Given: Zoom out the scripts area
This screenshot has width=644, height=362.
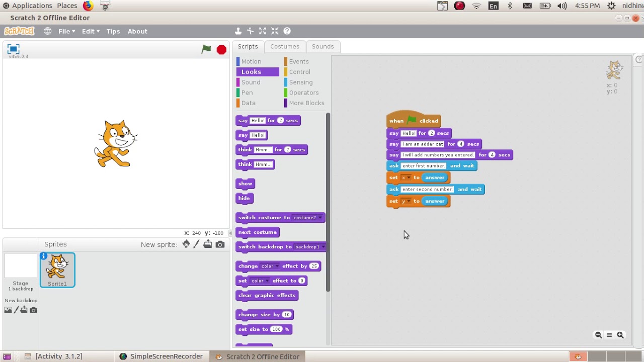Looking at the screenshot, I should (598, 335).
